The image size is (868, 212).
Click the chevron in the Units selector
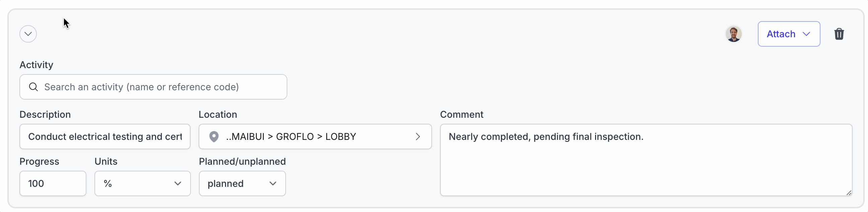(x=177, y=183)
